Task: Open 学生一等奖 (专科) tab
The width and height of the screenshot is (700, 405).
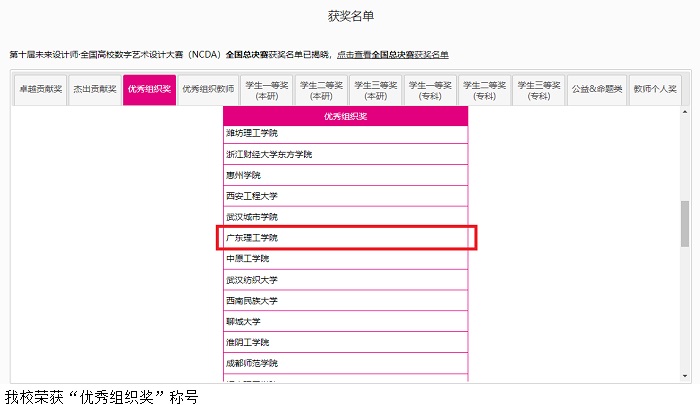Action: 430,90
